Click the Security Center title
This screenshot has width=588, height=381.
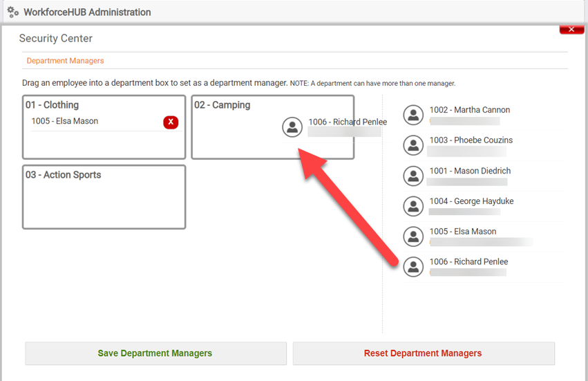[55, 38]
